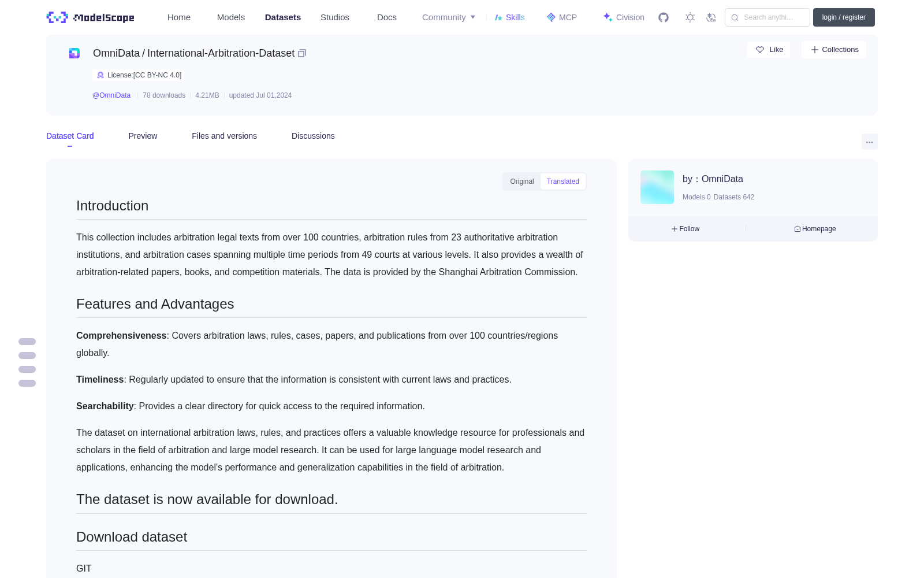Viewport: 924px width, 578px height.
Task: Open the ModelScope logo homepage
Action: coord(90,17)
